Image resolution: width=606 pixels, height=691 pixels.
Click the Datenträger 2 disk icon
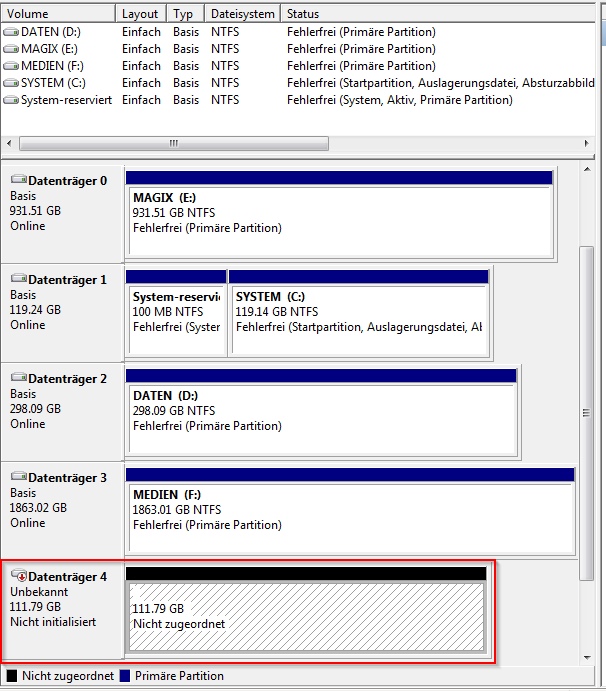click(19, 377)
